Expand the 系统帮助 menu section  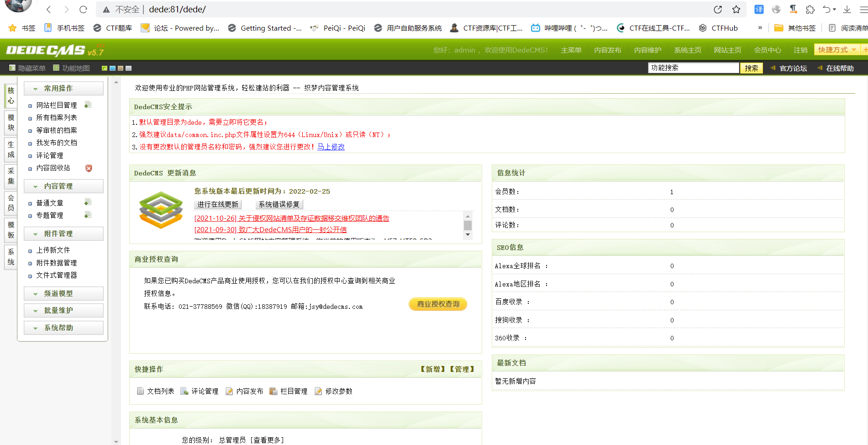coord(63,328)
